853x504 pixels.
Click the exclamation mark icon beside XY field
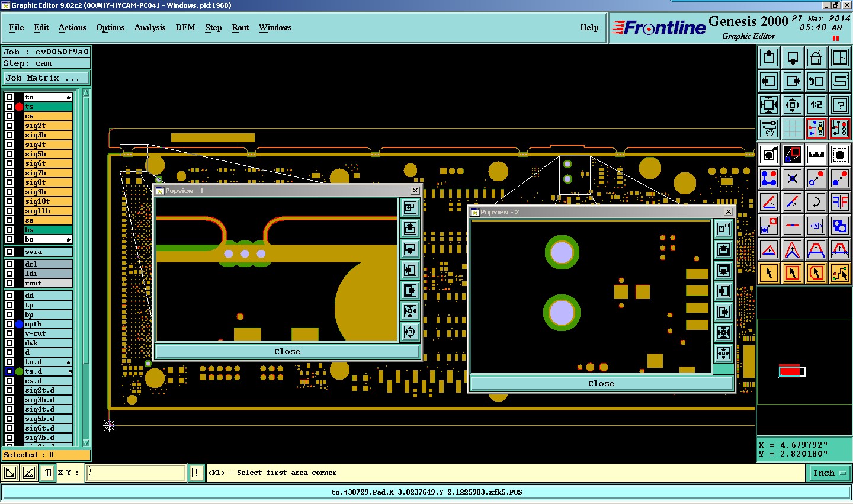(197, 473)
